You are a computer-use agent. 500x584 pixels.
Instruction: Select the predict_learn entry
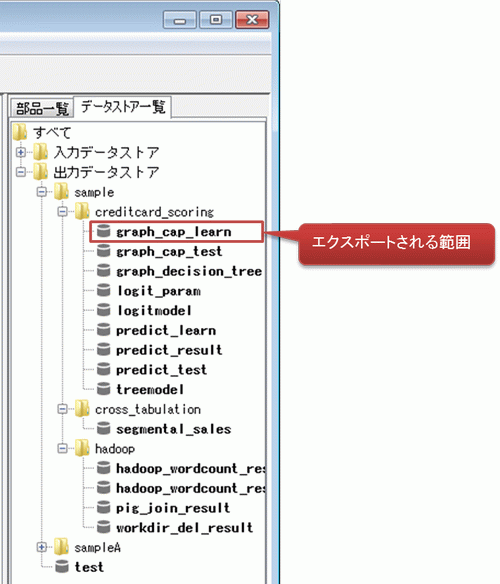click(166, 331)
